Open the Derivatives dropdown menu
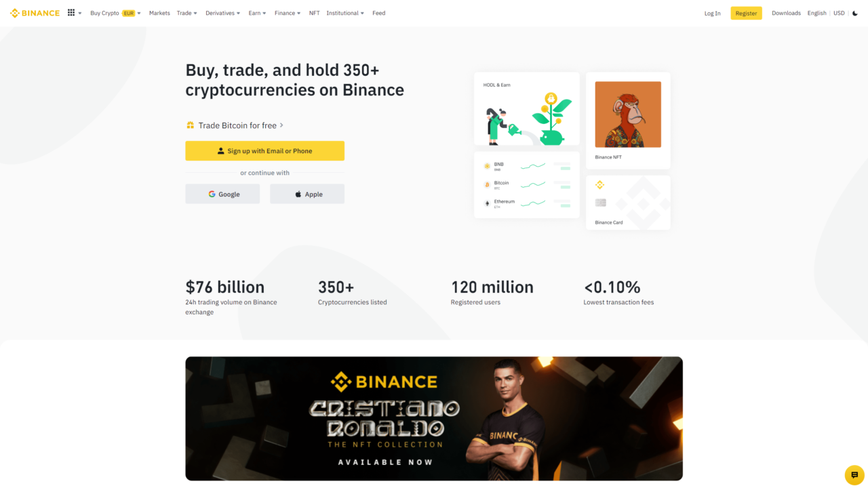Screen dimensions: 868x488 (x=222, y=13)
